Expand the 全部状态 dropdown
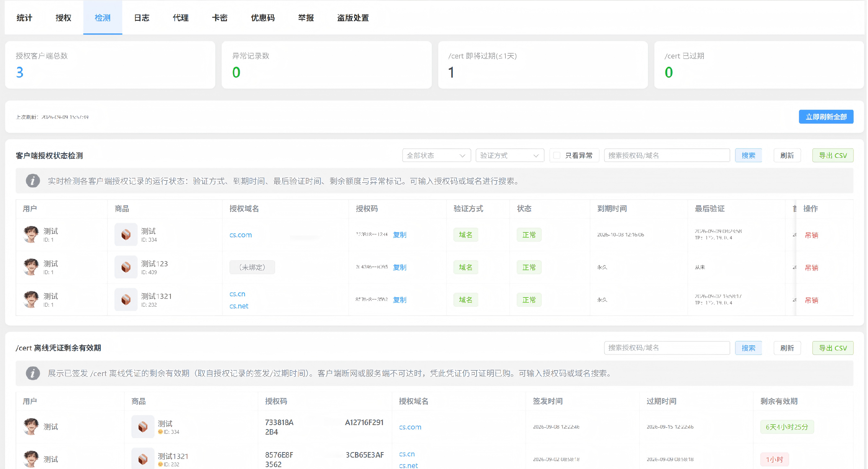The image size is (868, 469). point(436,155)
